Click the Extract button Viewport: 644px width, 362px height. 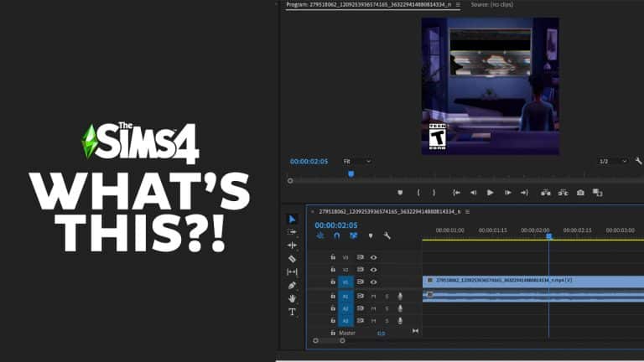(x=563, y=193)
